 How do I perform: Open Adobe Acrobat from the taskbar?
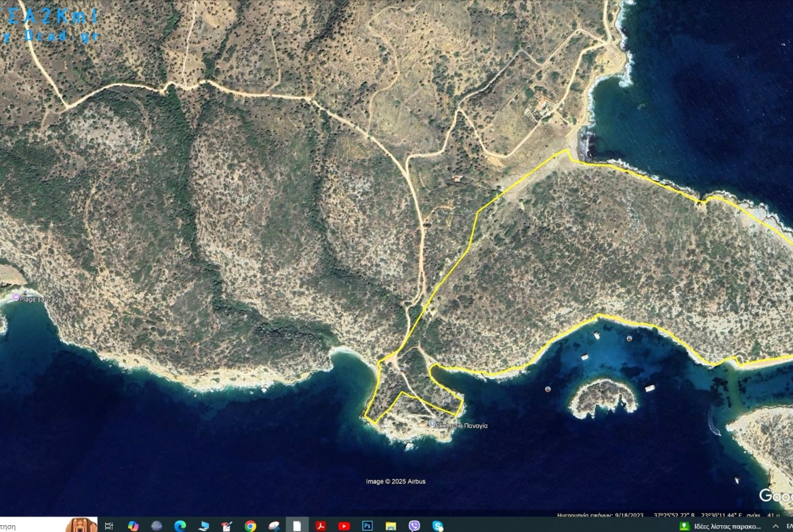point(321,526)
